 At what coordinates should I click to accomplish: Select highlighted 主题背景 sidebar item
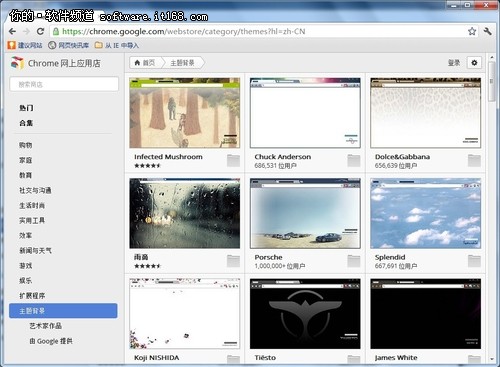(x=63, y=311)
